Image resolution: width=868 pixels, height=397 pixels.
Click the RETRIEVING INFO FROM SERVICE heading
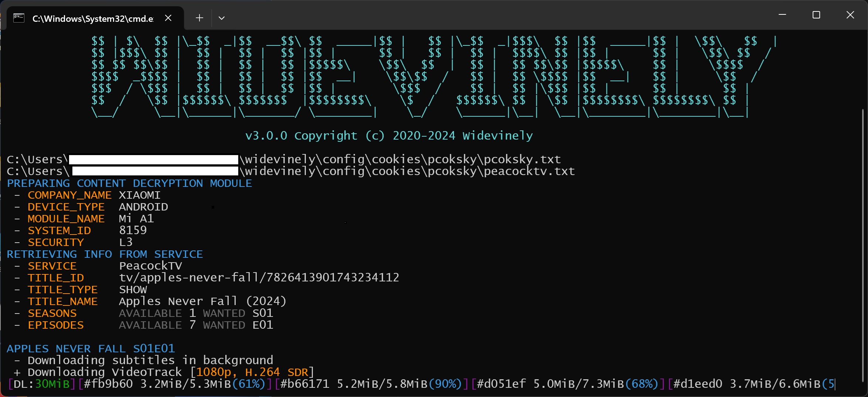pyautogui.click(x=105, y=254)
